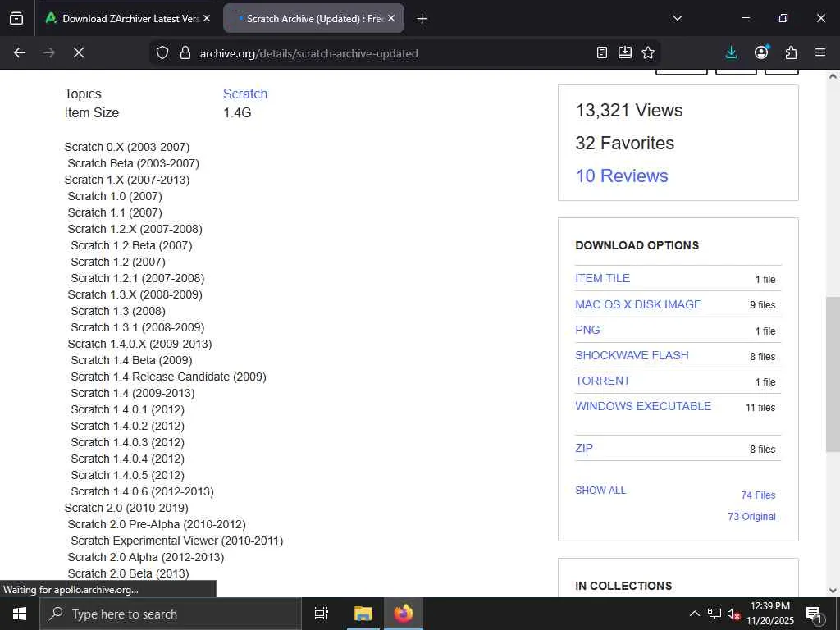This screenshot has width=840, height=630.
Task: Select text '32 Favorites'
Action: coord(624,143)
